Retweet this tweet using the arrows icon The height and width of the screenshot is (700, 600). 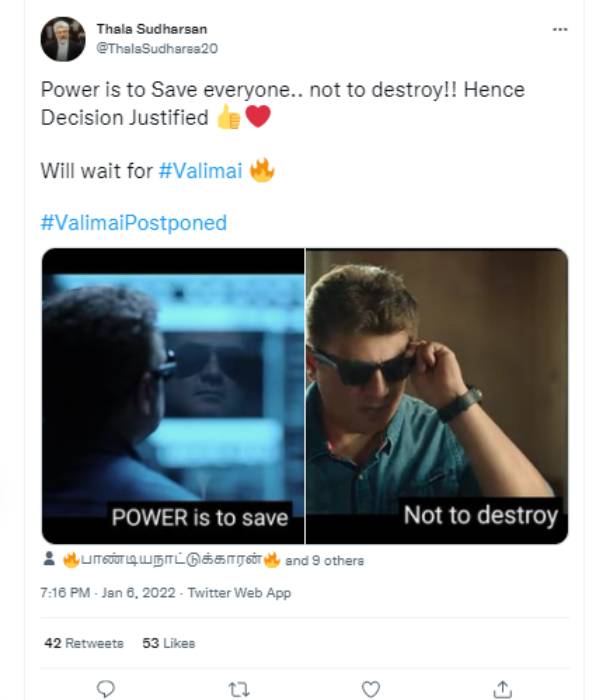pyautogui.click(x=238, y=688)
